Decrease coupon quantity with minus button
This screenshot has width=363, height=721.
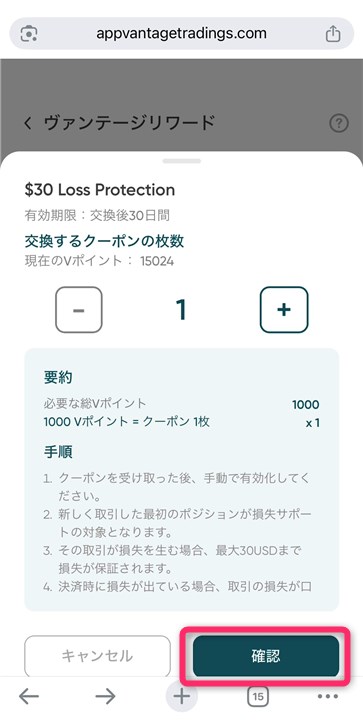pos(79,309)
